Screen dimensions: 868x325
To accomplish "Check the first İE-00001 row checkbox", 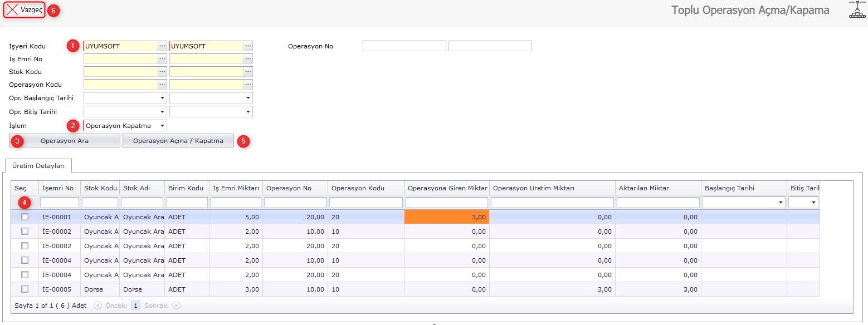I will pos(25,217).
